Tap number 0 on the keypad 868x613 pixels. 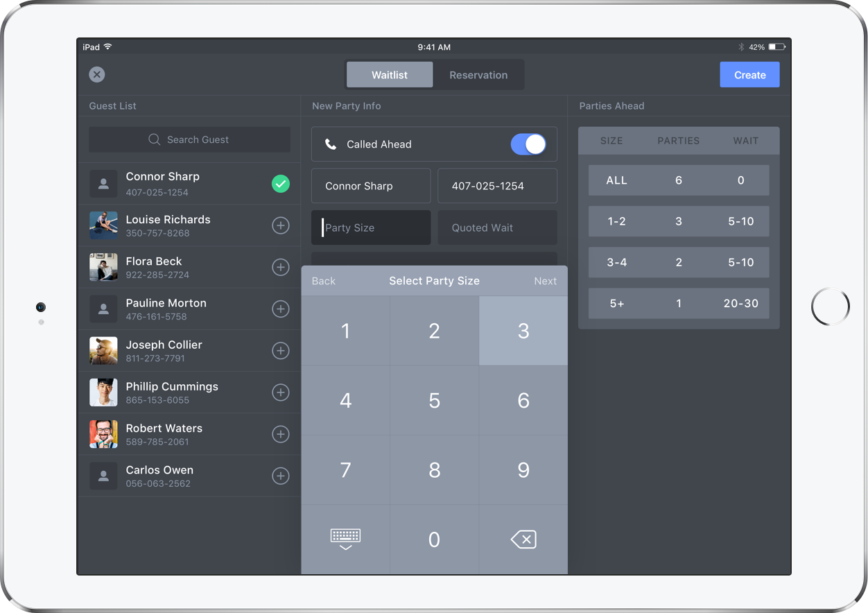pyautogui.click(x=434, y=539)
